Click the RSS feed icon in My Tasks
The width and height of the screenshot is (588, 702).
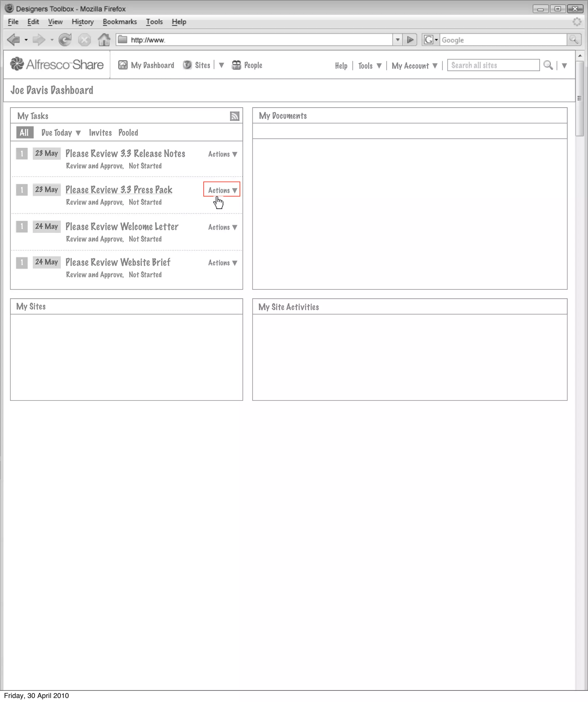(234, 116)
